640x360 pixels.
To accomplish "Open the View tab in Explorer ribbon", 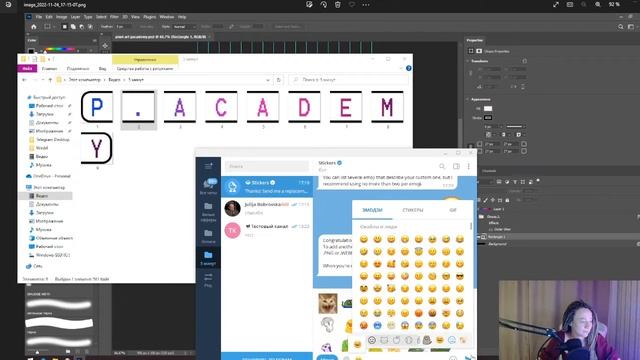I will [x=102, y=69].
